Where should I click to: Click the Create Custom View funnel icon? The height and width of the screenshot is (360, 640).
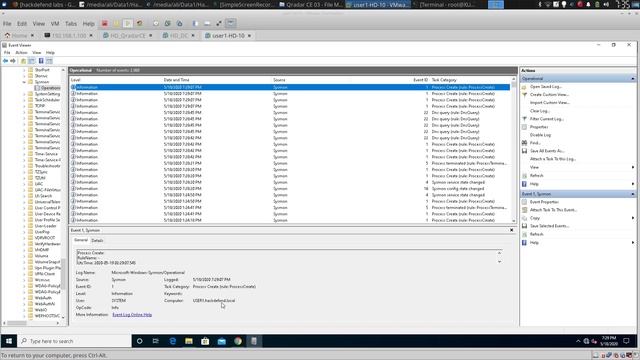pyautogui.click(x=524, y=95)
